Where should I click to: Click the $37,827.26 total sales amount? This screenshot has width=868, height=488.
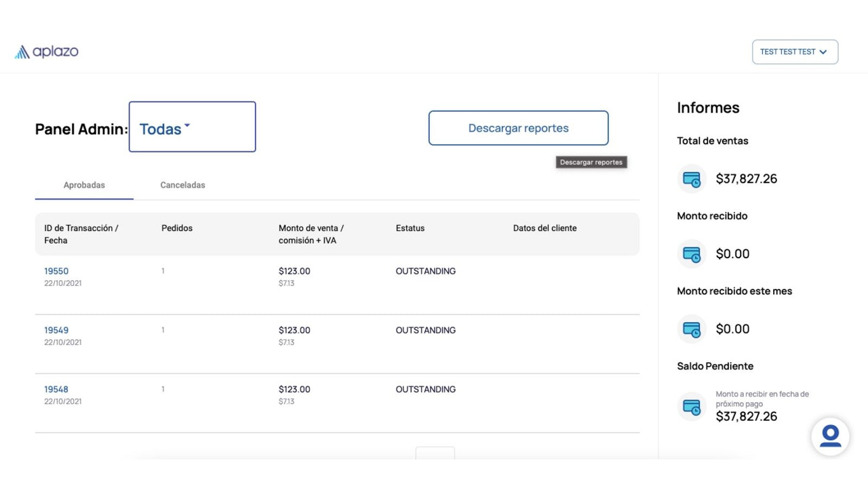click(x=747, y=178)
